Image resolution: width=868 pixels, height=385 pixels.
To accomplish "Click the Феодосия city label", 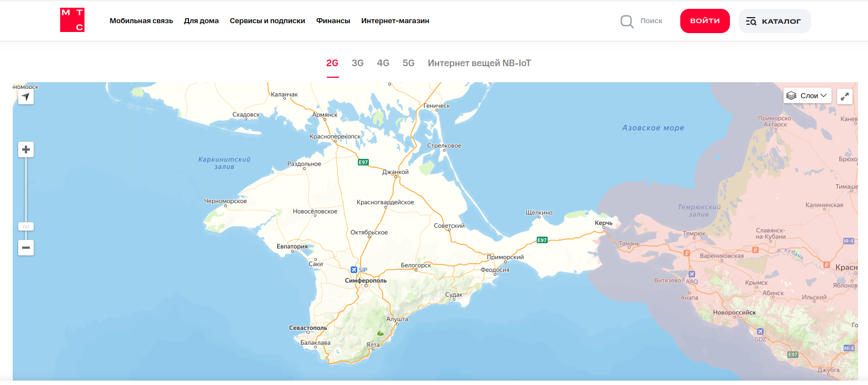I will tap(495, 270).
